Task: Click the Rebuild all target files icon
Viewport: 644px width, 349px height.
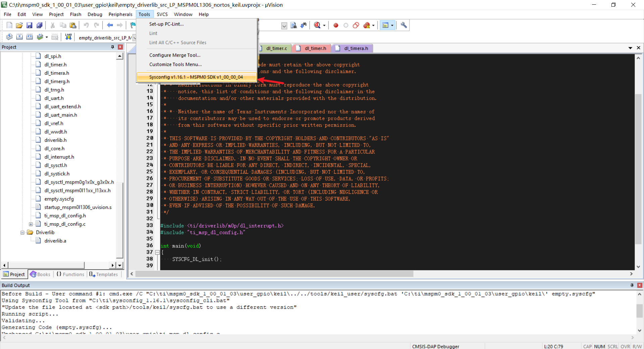Action: tap(30, 37)
